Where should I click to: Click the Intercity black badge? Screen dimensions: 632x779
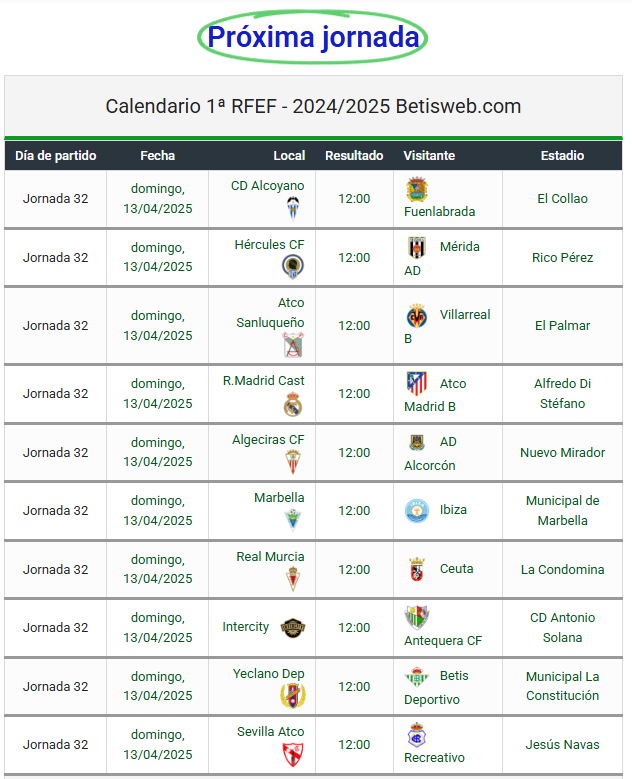(x=293, y=627)
